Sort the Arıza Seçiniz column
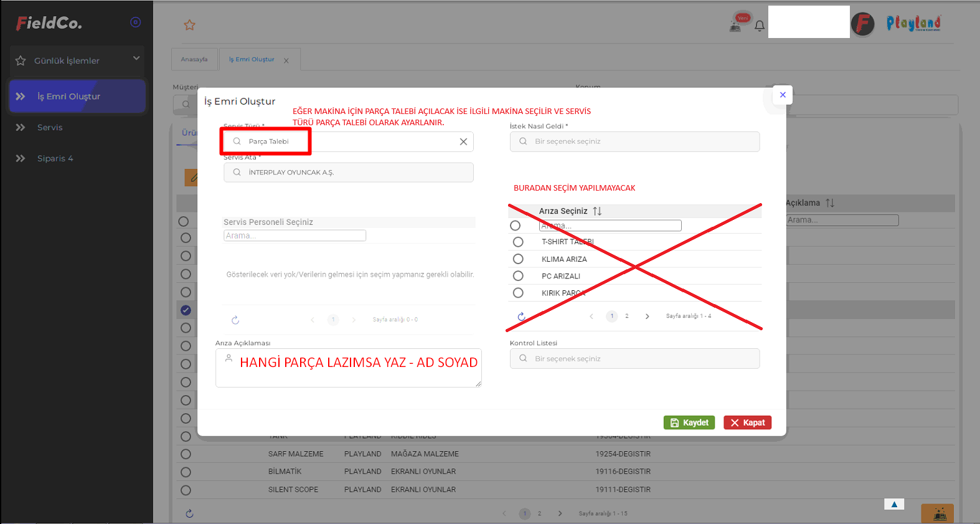This screenshot has height=524, width=980. (x=597, y=211)
